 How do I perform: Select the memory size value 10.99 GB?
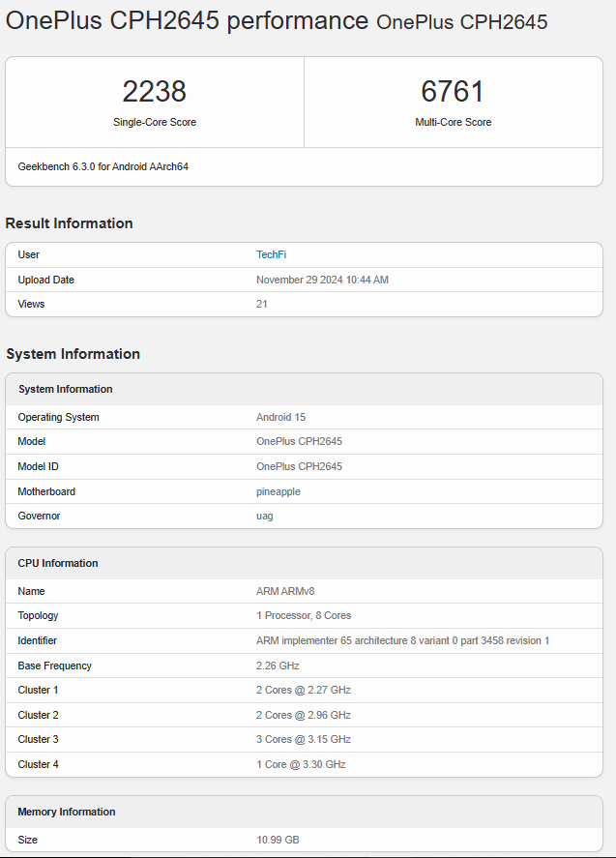[278, 840]
